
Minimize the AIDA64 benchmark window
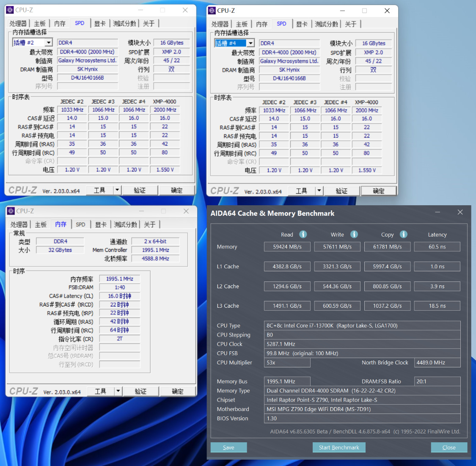tap(437, 212)
